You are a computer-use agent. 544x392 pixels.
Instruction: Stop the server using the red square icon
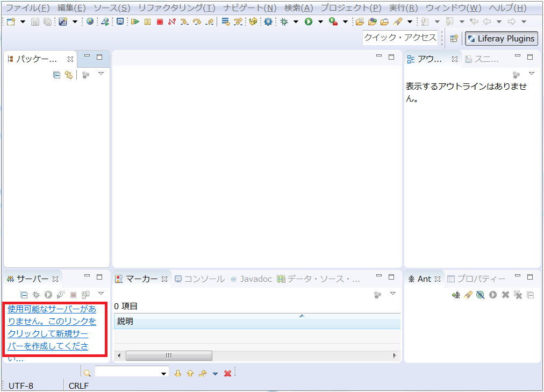point(73,295)
